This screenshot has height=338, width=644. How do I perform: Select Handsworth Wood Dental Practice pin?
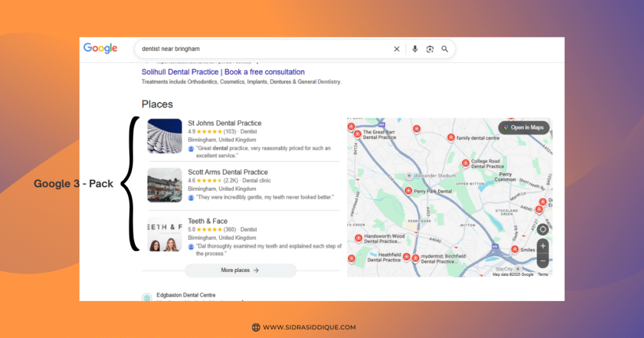click(358, 238)
